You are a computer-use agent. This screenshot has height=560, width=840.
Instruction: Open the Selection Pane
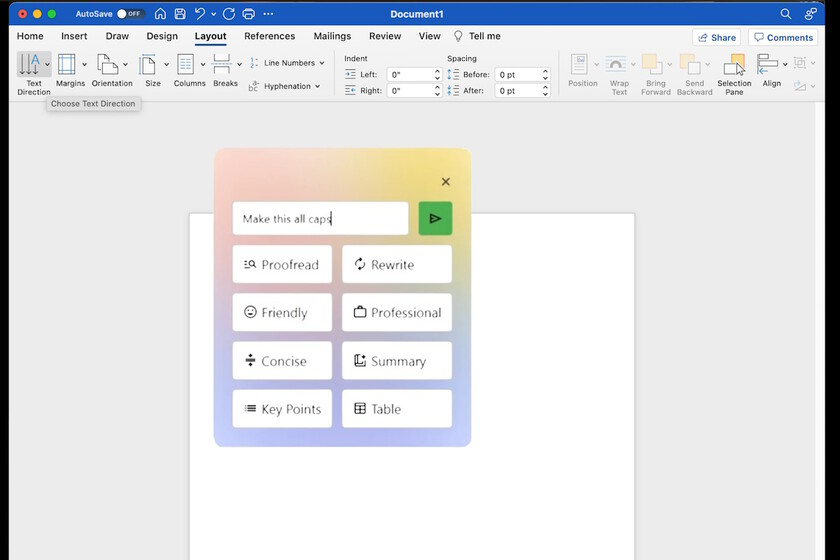tap(734, 74)
